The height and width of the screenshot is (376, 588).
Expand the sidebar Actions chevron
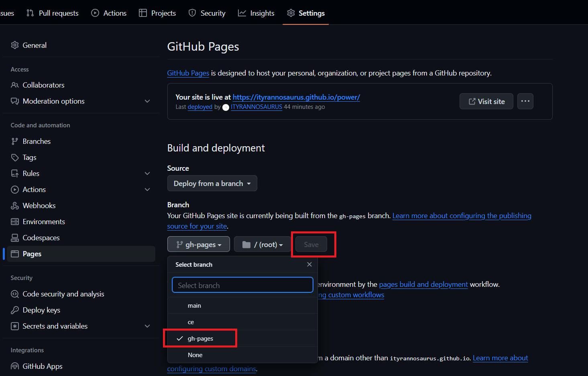coord(147,190)
